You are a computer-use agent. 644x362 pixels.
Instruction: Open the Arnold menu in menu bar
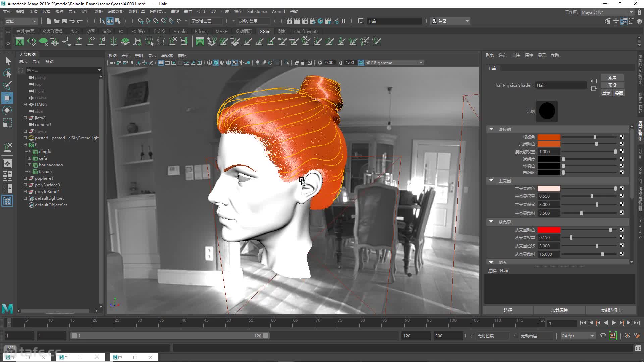click(x=278, y=11)
